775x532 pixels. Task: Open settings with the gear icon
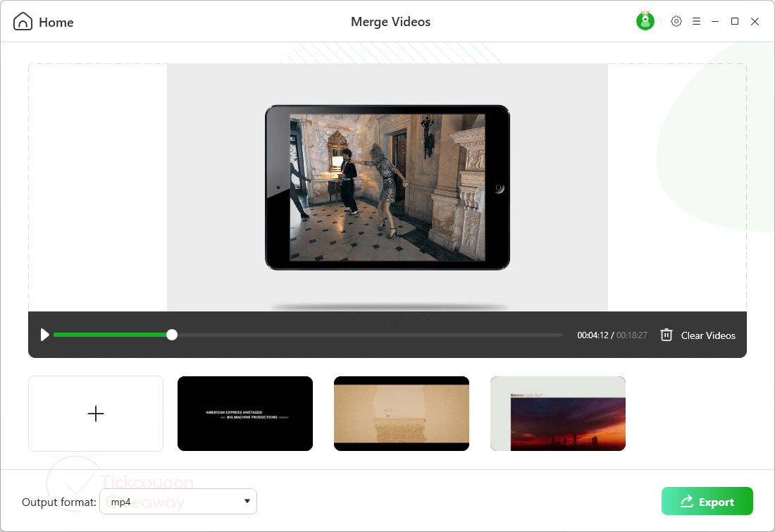coord(676,22)
